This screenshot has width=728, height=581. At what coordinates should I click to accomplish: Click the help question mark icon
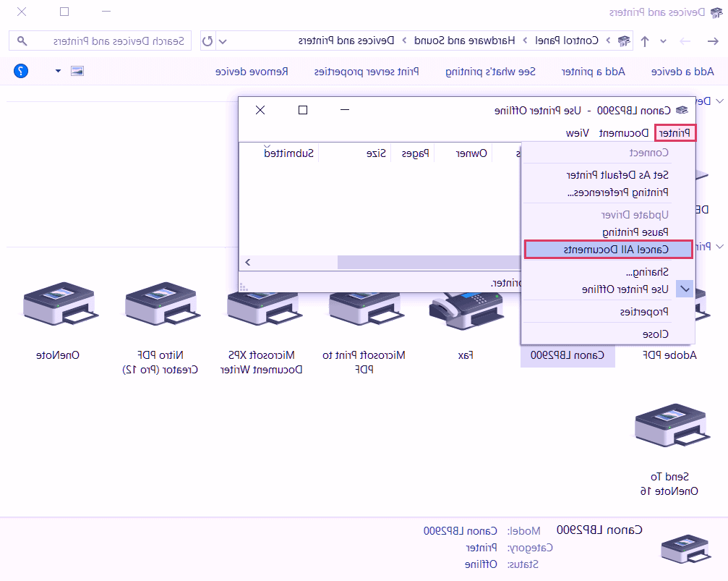[x=21, y=71]
